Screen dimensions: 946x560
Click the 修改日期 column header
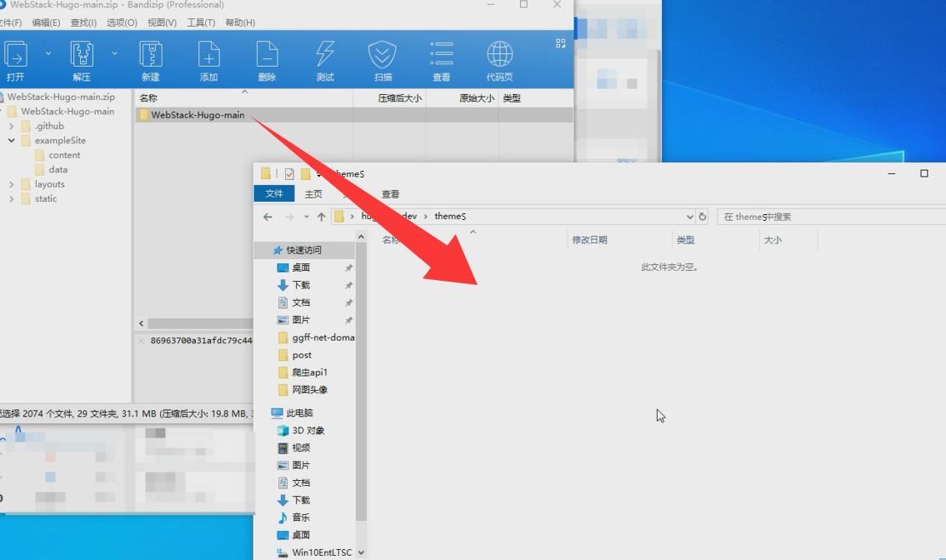[x=589, y=240]
